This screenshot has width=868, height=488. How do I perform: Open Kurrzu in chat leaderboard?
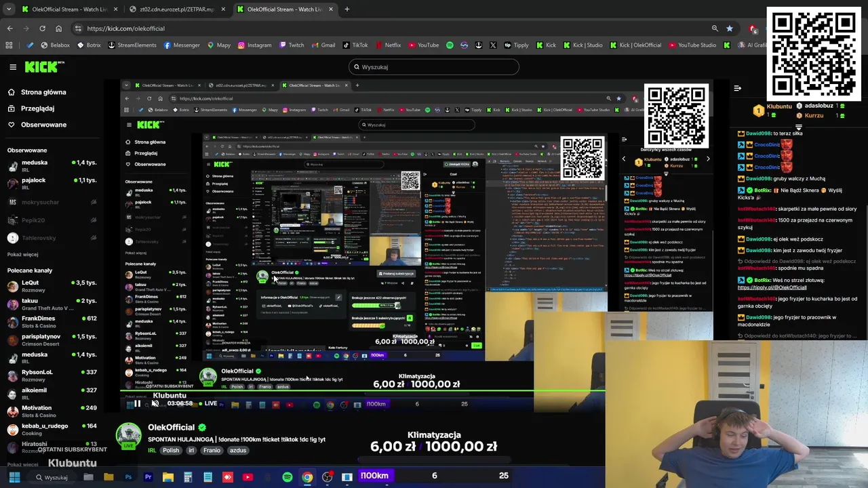814,116
